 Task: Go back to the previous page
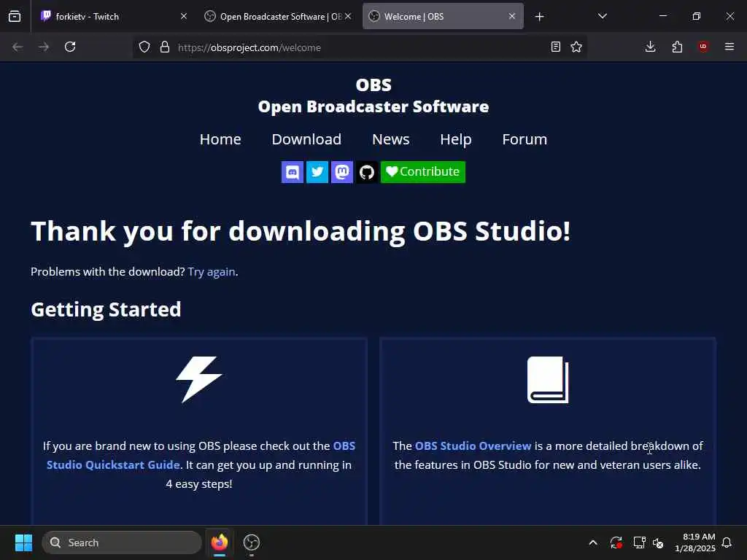18,47
